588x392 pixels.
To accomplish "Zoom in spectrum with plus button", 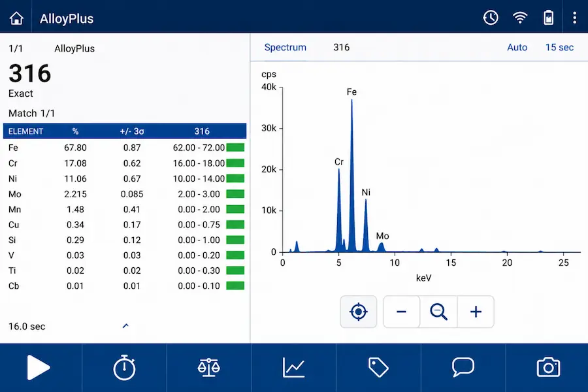I will tap(476, 312).
